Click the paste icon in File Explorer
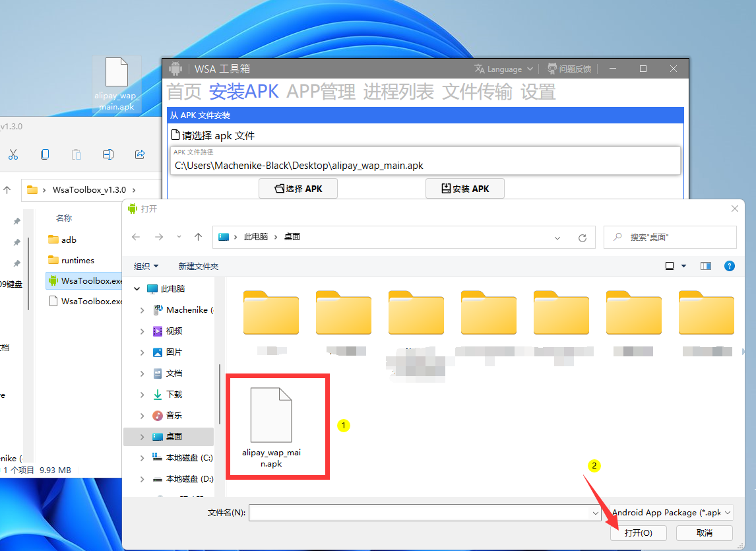The height and width of the screenshot is (551, 756). coord(76,154)
